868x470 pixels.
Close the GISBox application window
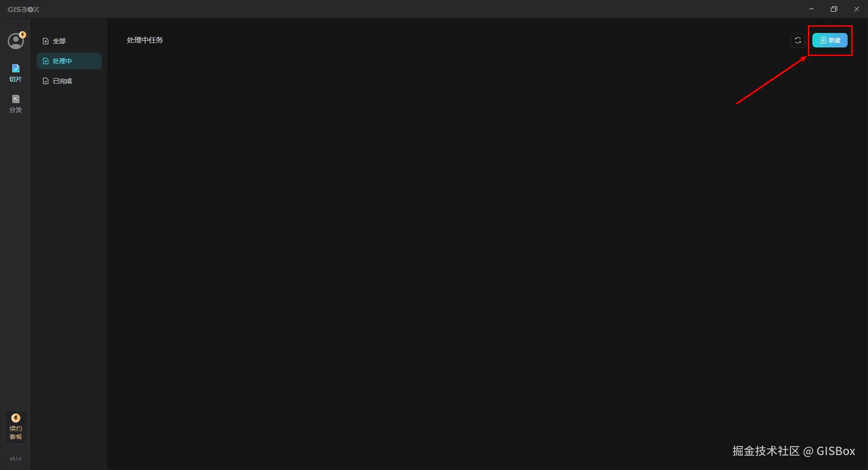coord(857,9)
